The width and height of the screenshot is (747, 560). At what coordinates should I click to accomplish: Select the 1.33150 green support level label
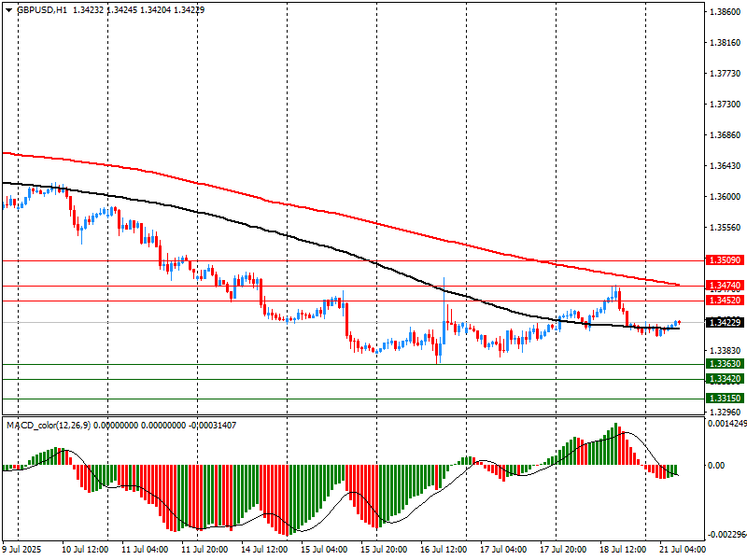726,399
